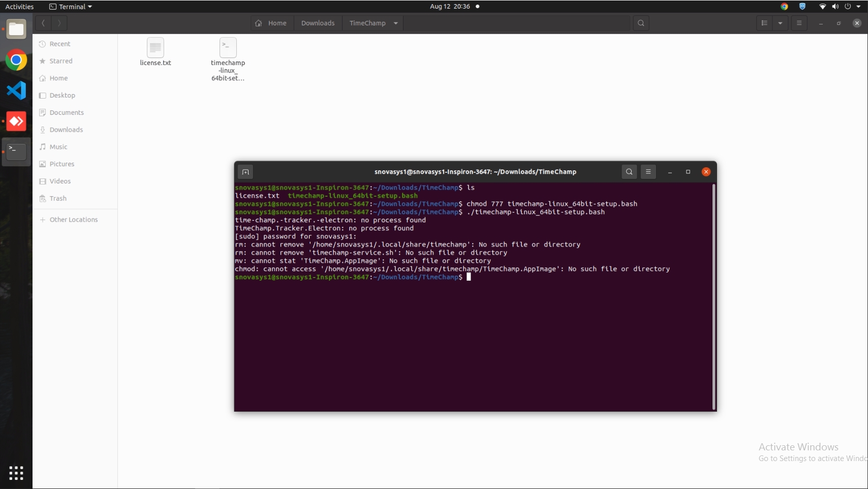868x489 pixels.
Task: Open search in the Terminal window
Action: point(629,172)
